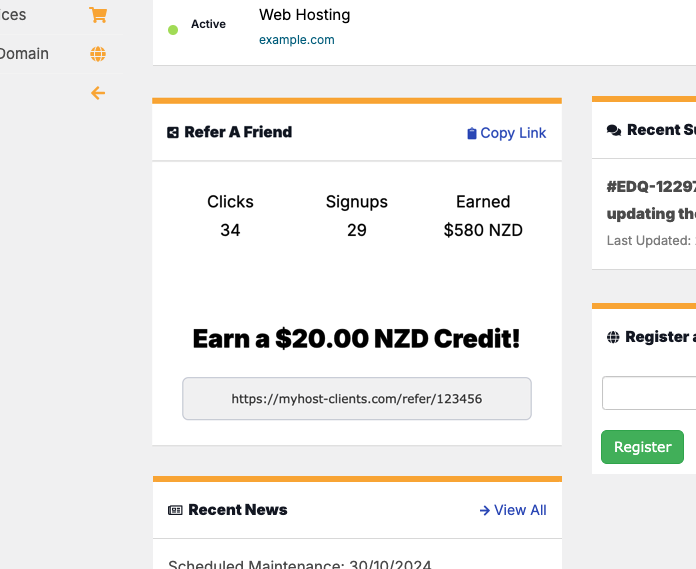Viewport: 696px width, 569px height.
Task: Select the Web Hosting service title
Action: click(304, 15)
